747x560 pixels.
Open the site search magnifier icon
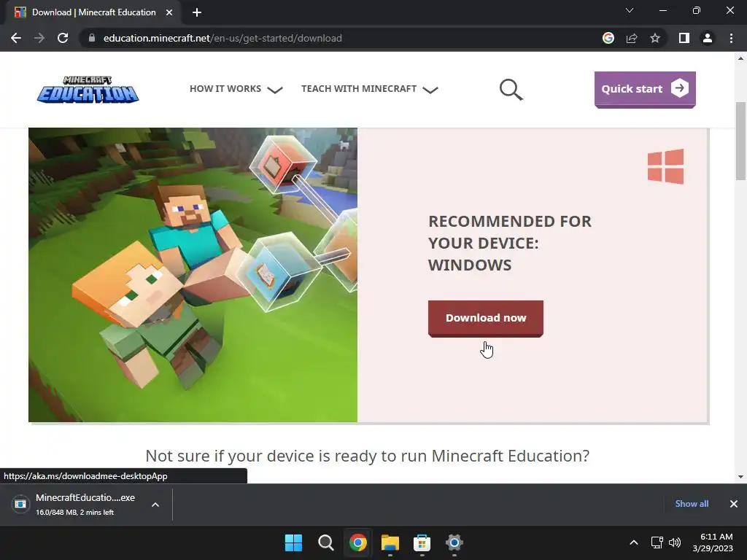click(x=511, y=90)
